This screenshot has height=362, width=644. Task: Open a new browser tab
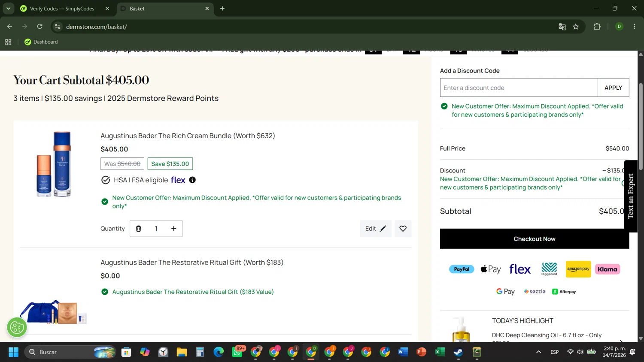222,9
